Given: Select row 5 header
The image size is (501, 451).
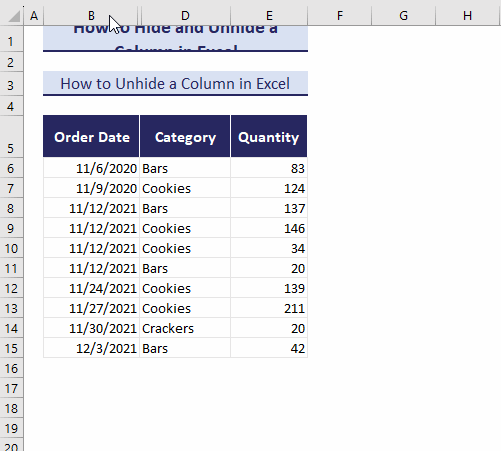Looking at the screenshot, I should [11, 137].
